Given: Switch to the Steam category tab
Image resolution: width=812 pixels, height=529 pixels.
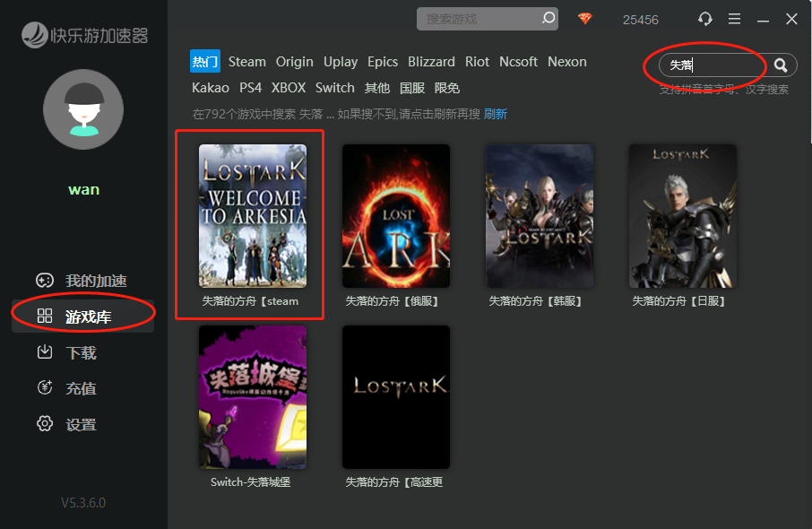Looking at the screenshot, I should coord(247,62).
